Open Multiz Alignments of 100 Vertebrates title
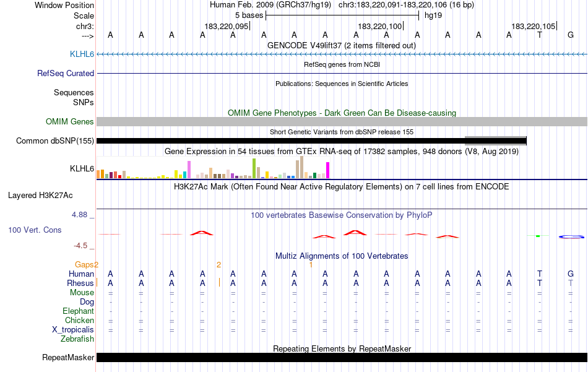 click(x=342, y=256)
